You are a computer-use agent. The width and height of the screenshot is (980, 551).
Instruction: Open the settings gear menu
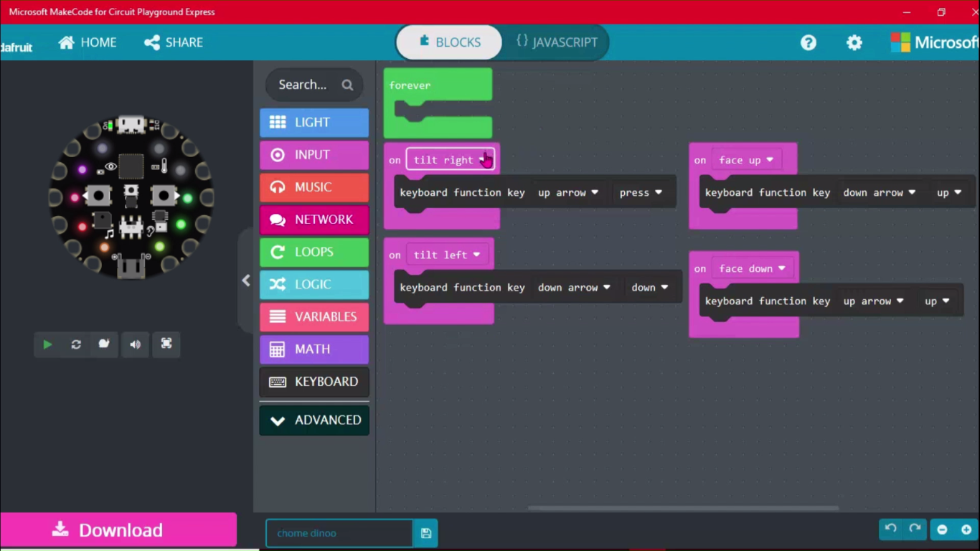(x=854, y=42)
